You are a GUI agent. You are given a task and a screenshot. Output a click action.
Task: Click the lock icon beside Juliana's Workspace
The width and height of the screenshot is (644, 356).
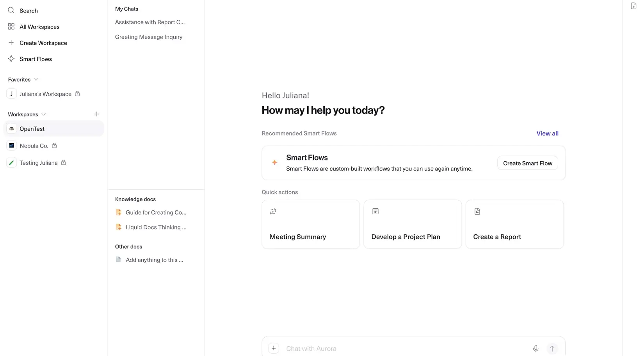pyautogui.click(x=77, y=94)
